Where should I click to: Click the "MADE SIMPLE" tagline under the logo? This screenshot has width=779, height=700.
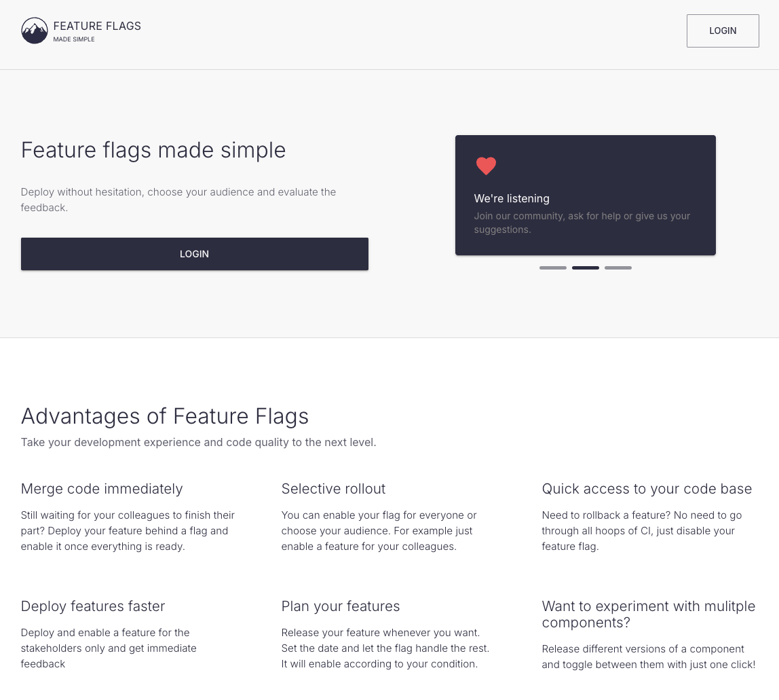tap(74, 39)
